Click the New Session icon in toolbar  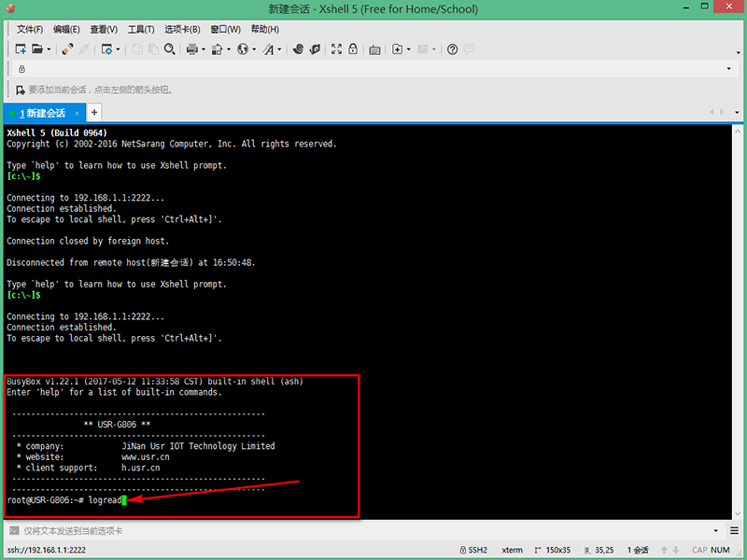click(x=21, y=49)
